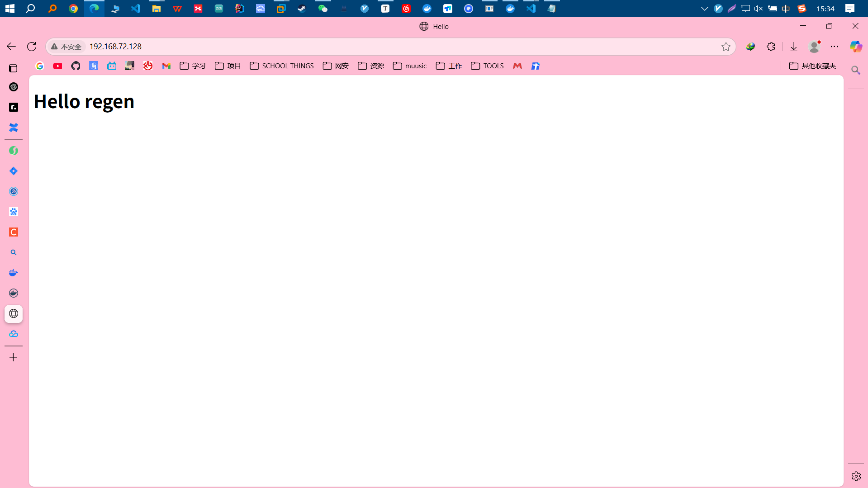Open the Bilibili bookmark icon
Image resolution: width=868 pixels, height=488 pixels.
tap(112, 66)
